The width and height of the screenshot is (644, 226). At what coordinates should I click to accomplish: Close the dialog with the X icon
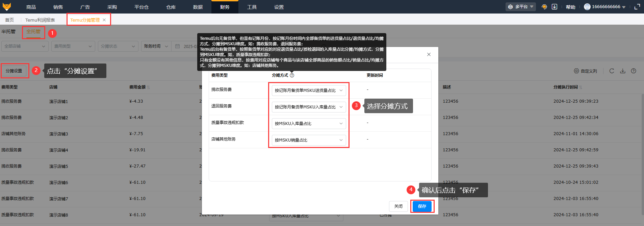pyautogui.click(x=429, y=54)
